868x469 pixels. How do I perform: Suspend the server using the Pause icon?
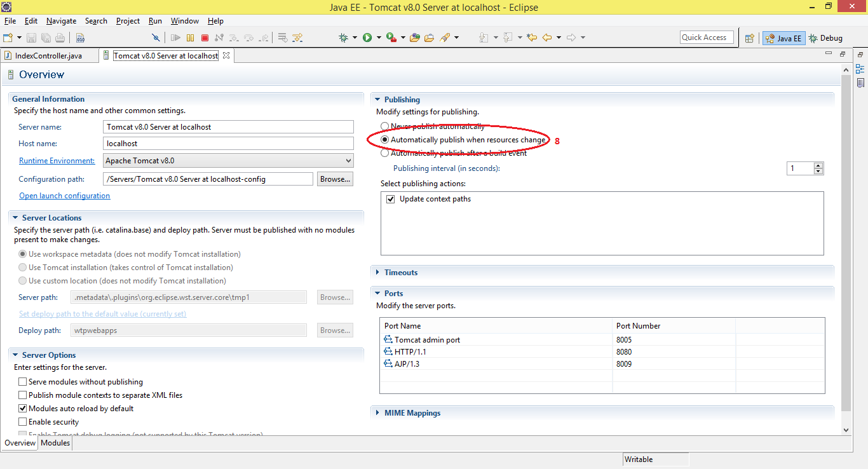pos(191,37)
